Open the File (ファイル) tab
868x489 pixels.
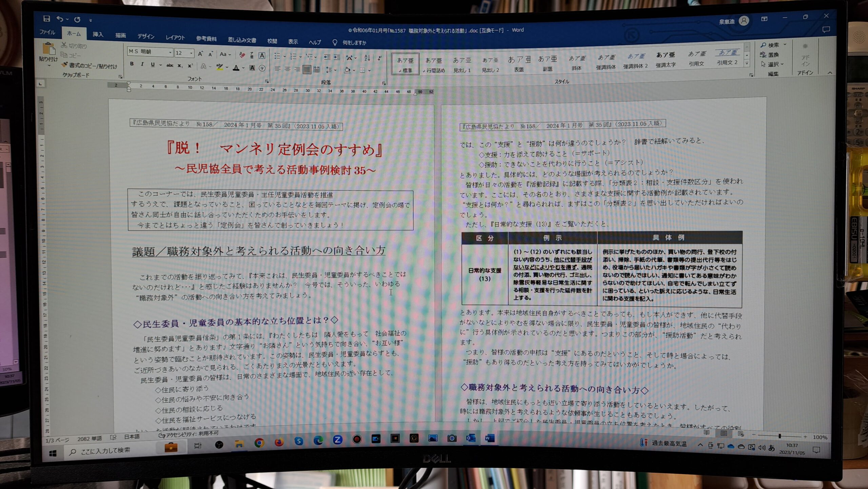47,32
